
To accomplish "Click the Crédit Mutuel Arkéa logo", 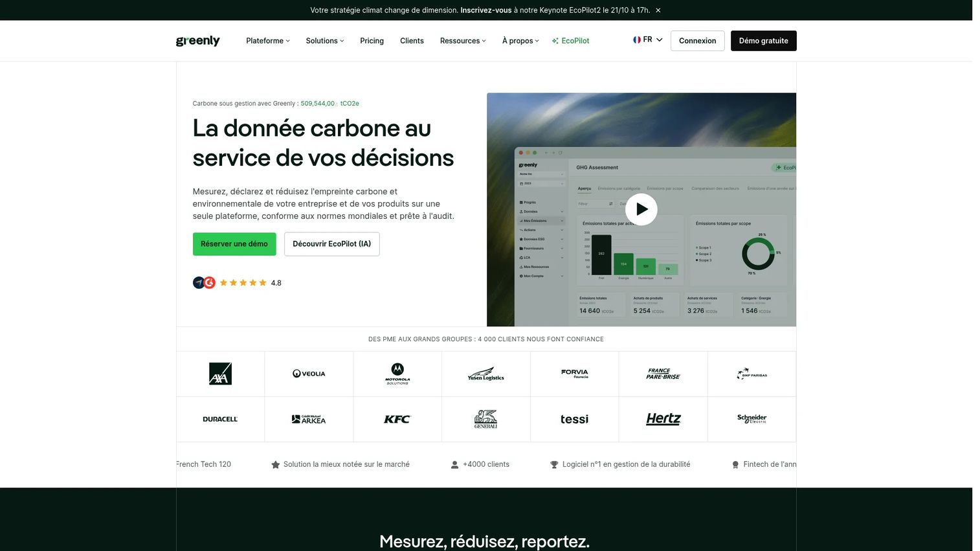I will 309,419.
